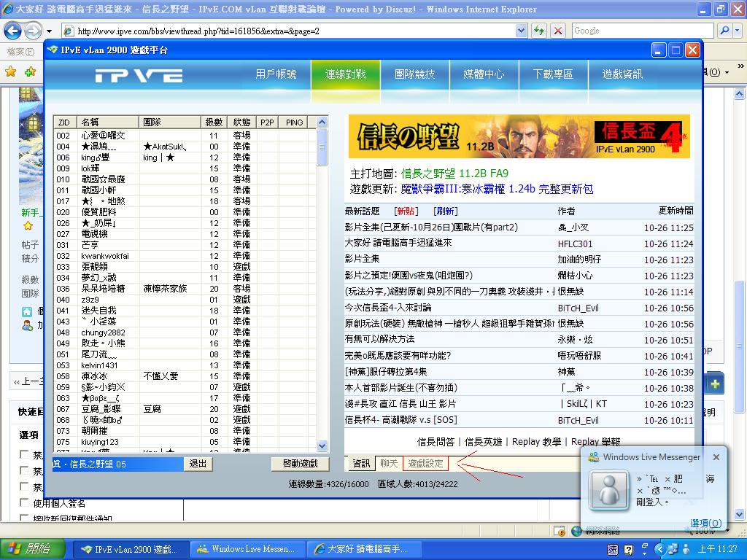Click the search magnifier icon
747x560 pixels.
724,31
